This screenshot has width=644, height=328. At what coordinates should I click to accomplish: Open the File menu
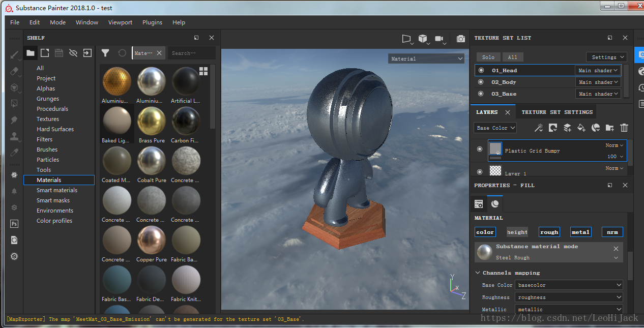(15, 22)
